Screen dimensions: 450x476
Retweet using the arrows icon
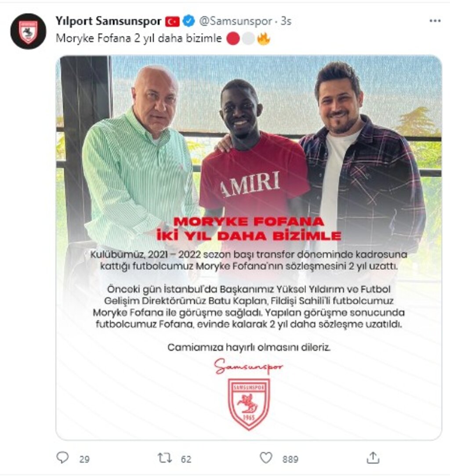(x=165, y=458)
